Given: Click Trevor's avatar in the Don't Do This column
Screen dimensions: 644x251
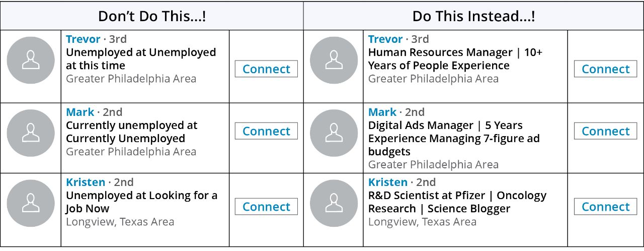Looking at the screenshot, I should click(x=31, y=60).
